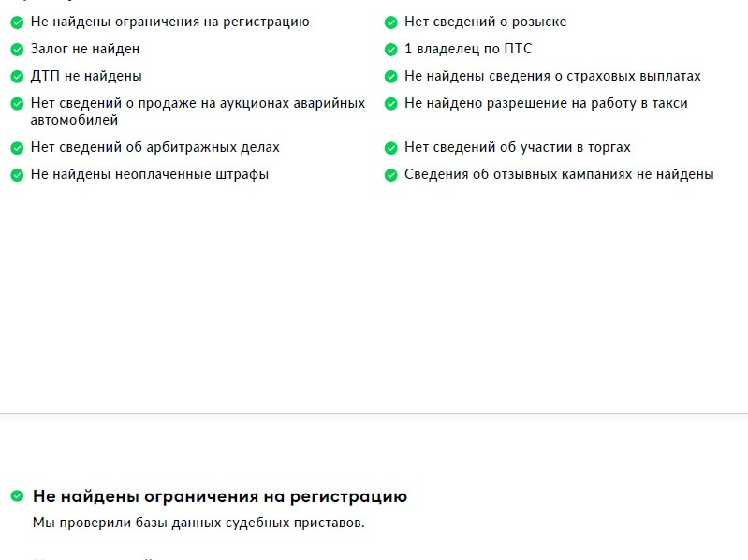Viewport: 748px width, 560px height.
Task: Click the "Не найдено разрешение на работу в такси" text
Action: tap(546, 103)
